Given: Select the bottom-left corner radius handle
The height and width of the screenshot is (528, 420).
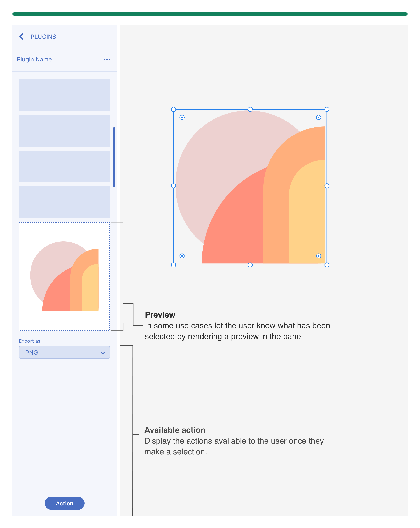Looking at the screenshot, I should [x=182, y=256].
